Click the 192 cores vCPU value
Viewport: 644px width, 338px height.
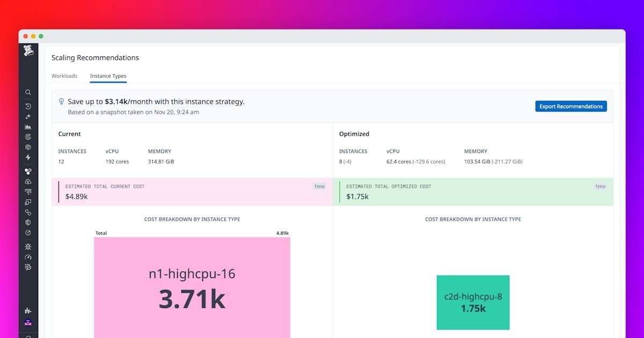click(118, 161)
